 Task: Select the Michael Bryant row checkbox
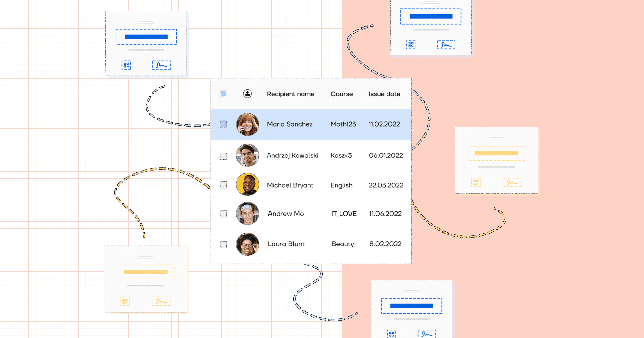pos(223,185)
